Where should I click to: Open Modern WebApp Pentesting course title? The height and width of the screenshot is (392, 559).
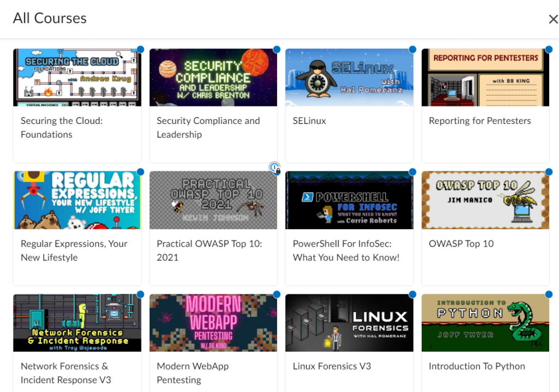(192, 373)
